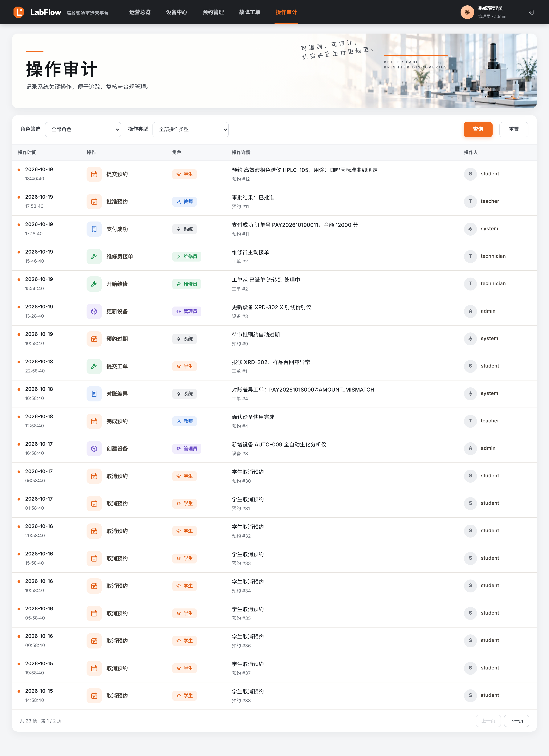Click T avatar in 批准预约 row
Viewport: 549px width, 756px height.
coord(470,201)
